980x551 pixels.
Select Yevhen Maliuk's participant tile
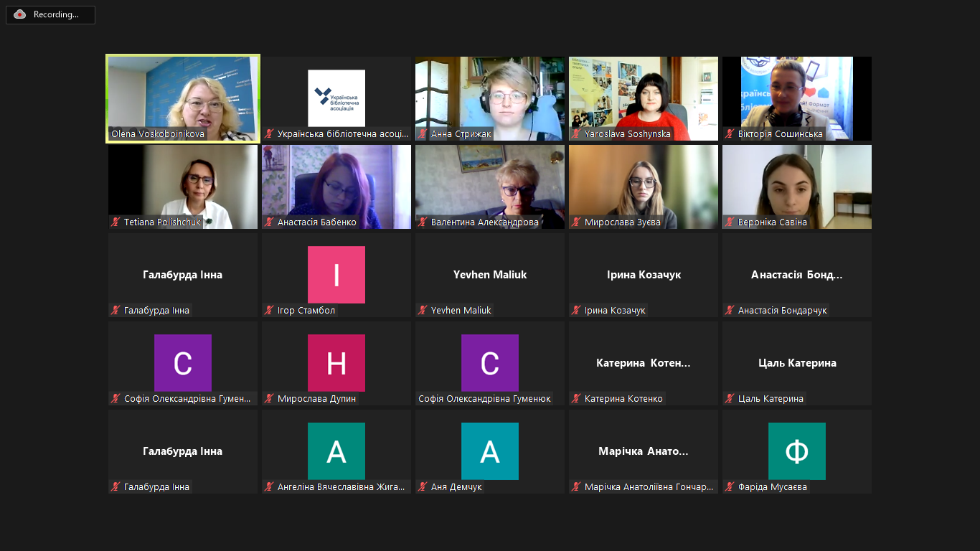coord(489,275)
